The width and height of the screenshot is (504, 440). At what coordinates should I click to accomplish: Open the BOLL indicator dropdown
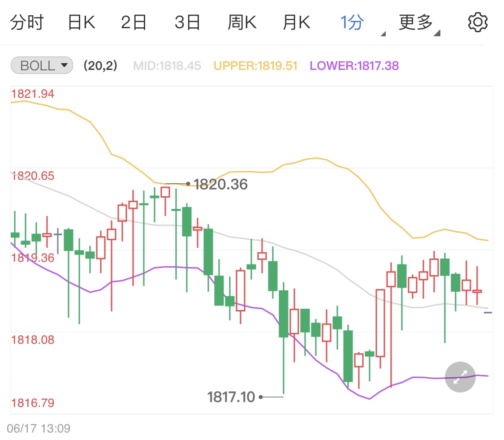[x=42, y=65]
